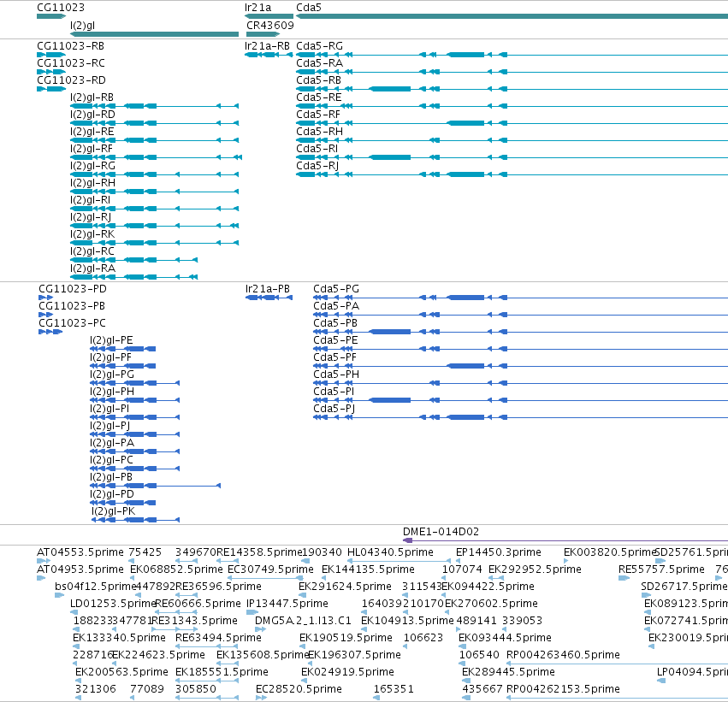728x702 pixels.
Task: Click the DME1-014D02 clone label
Action: (441, 532)
